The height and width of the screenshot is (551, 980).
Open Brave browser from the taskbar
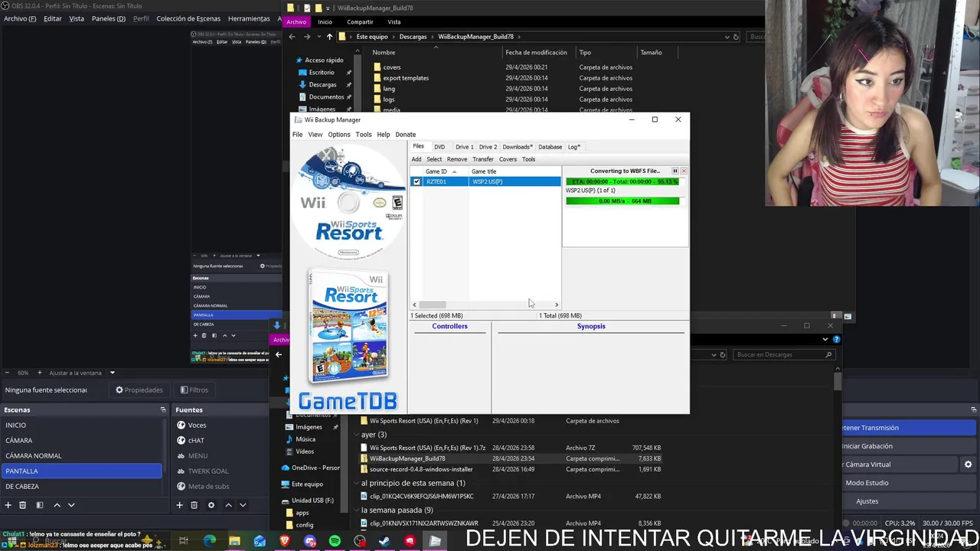point(285,541)
